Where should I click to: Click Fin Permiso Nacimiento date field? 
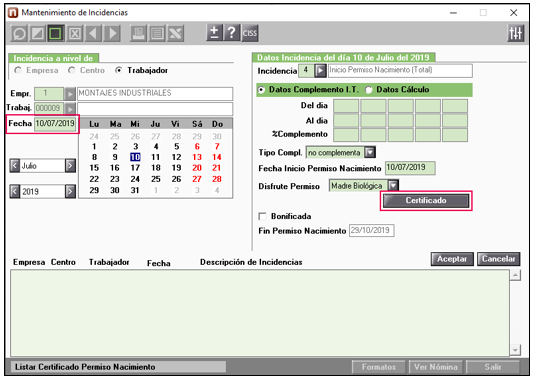[x=371, y=230]
